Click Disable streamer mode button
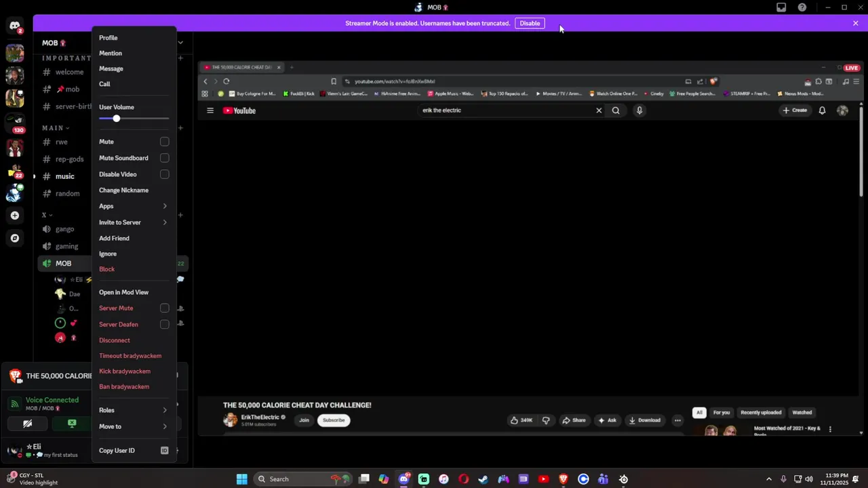The image size is (868, 488). [530, 23]
